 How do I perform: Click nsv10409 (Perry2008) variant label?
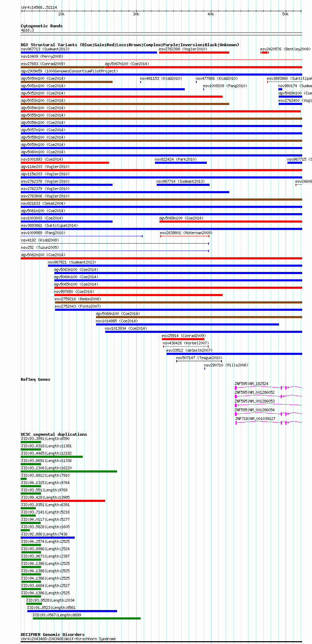pos(42,56)
